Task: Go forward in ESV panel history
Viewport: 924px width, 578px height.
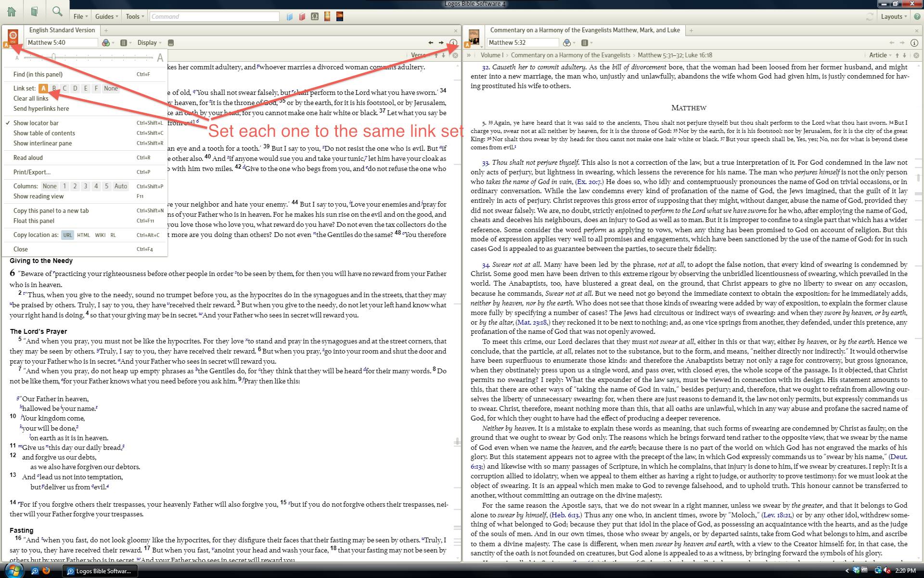Action: click(441, 43)
